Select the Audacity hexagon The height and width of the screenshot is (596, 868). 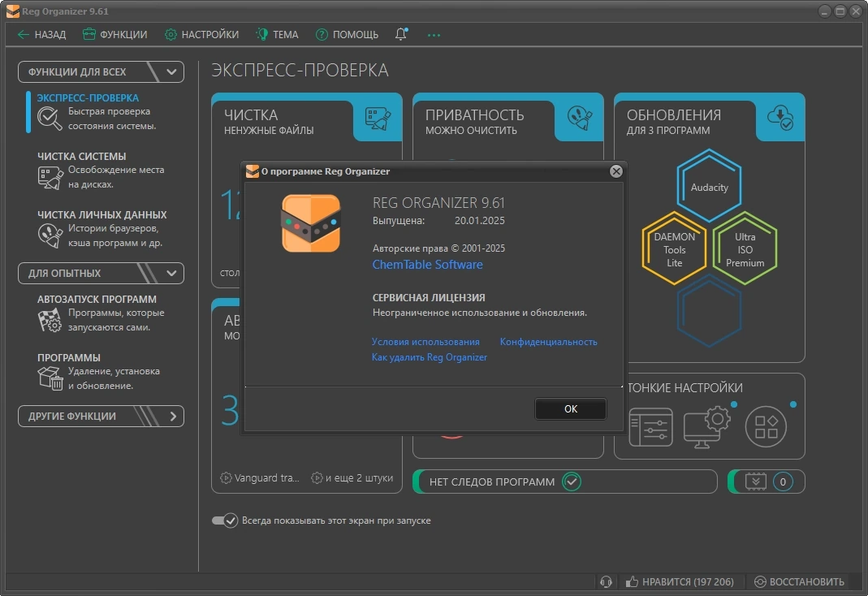(709, 187)
